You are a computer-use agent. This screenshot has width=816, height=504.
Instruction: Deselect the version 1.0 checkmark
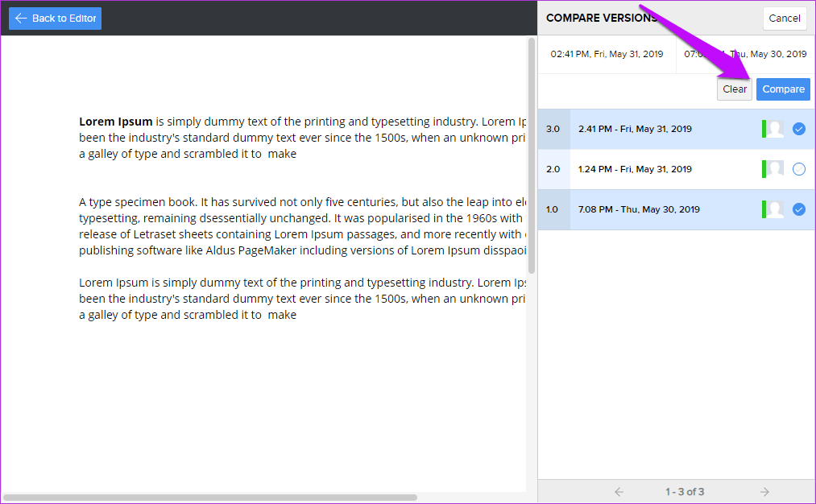(798, 209)
